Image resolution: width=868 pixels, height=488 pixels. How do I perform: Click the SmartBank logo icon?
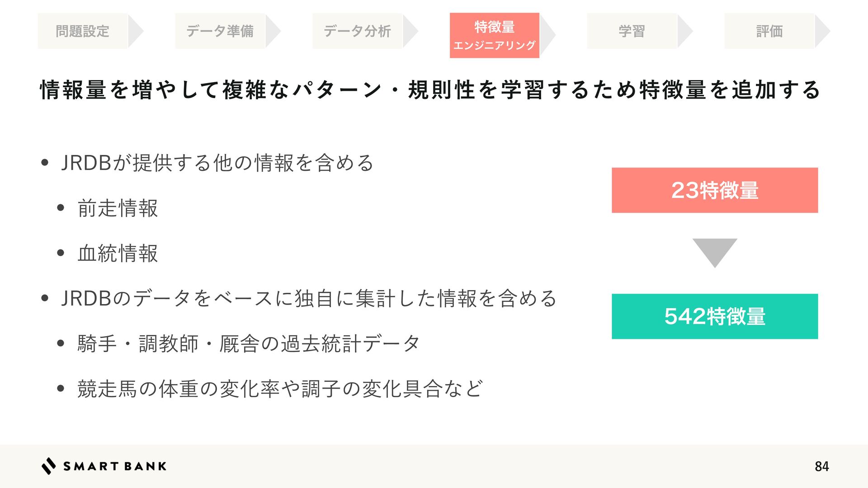coord(48,466)
